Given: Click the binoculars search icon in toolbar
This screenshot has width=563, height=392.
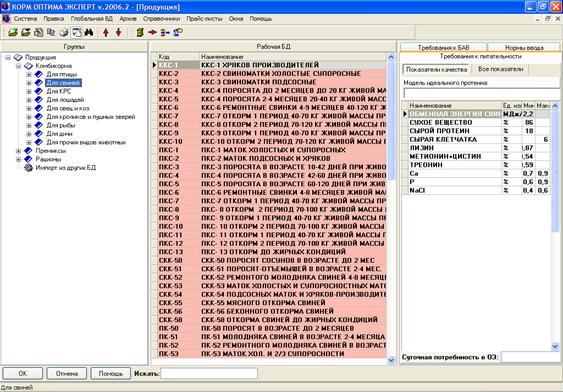Looking at the screenshot, I should (89, 33).
